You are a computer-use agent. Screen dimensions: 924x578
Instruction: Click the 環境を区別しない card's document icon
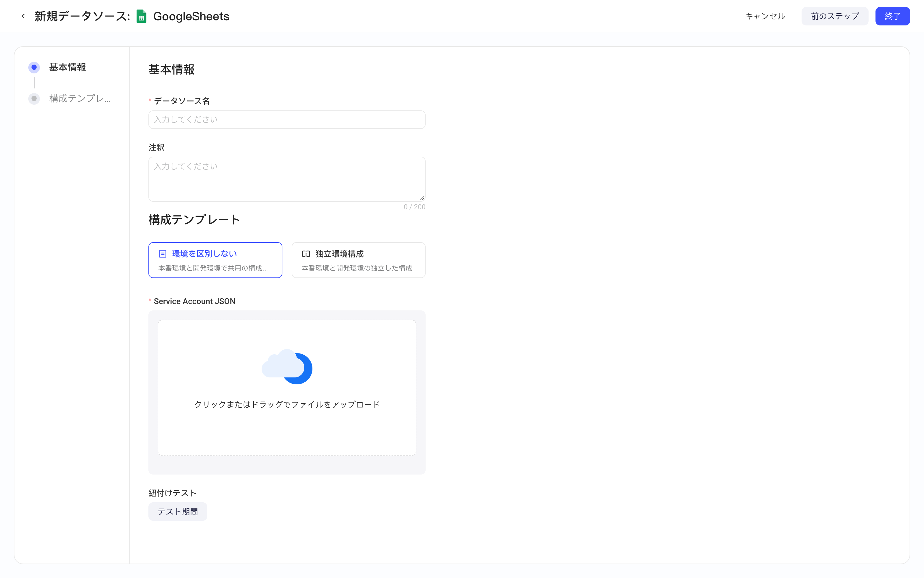pyautogui.click(x=163, y=254)
